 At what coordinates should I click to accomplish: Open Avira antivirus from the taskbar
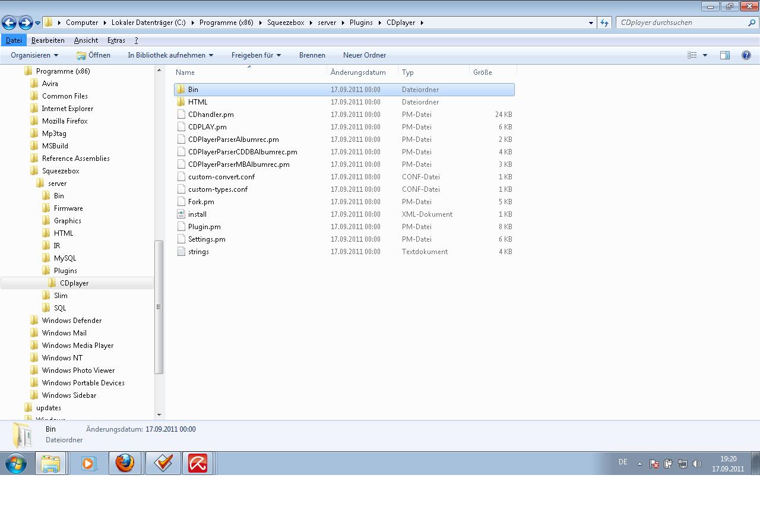[x=198, y=463]
